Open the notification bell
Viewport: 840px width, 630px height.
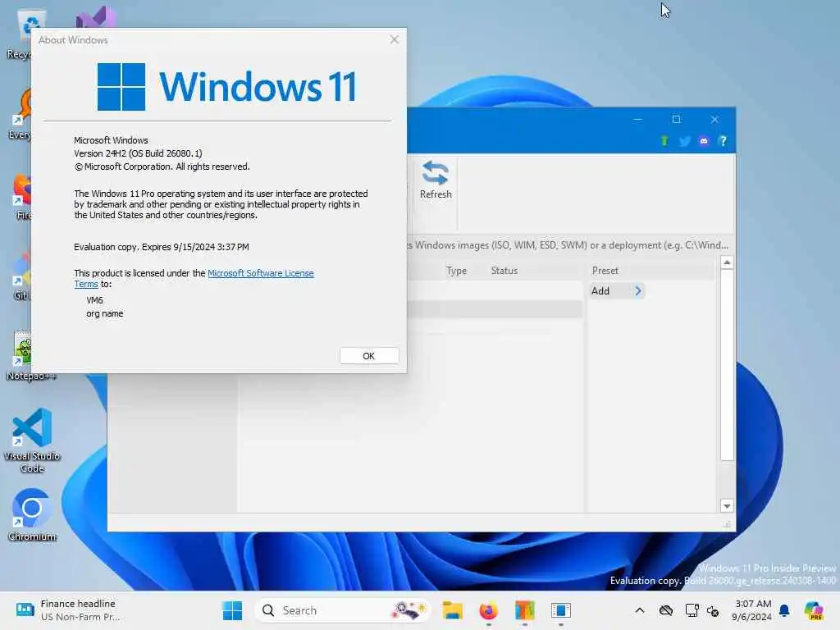tap(784, 610)
